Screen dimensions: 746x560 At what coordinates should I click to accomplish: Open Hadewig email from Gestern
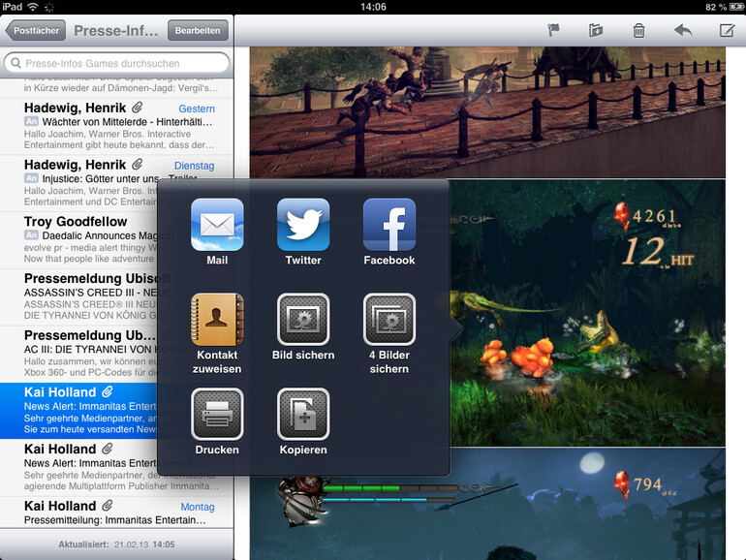coord(116,126)
